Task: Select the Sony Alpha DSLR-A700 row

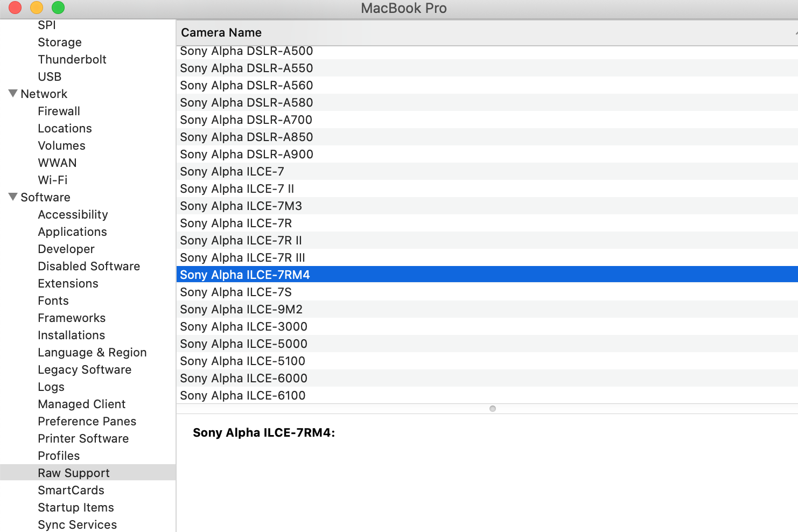Action: click(487, 120)
